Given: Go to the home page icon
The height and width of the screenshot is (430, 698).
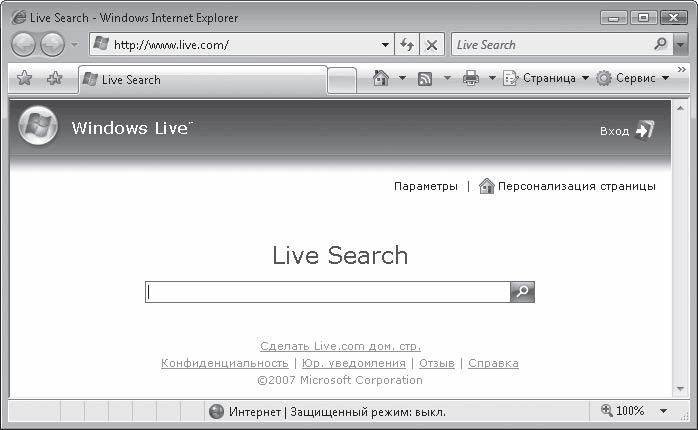Looking at the screenshot, I should pos(380,78).
